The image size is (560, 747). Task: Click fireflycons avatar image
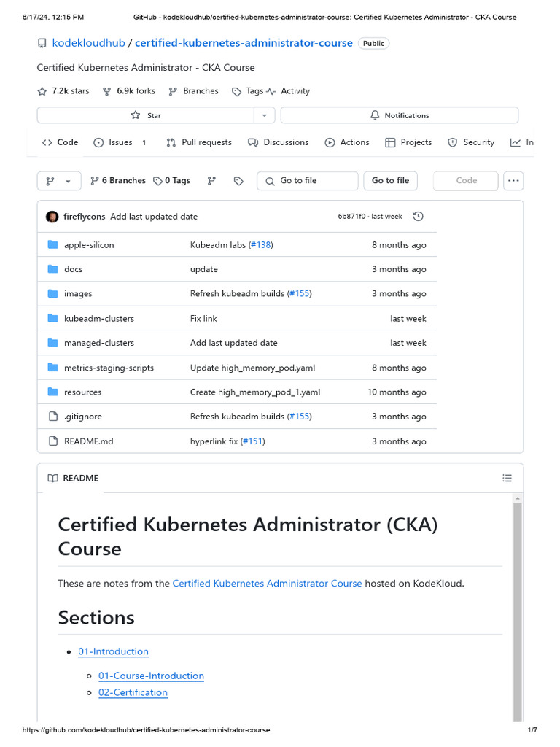click(x=52, y=217)
